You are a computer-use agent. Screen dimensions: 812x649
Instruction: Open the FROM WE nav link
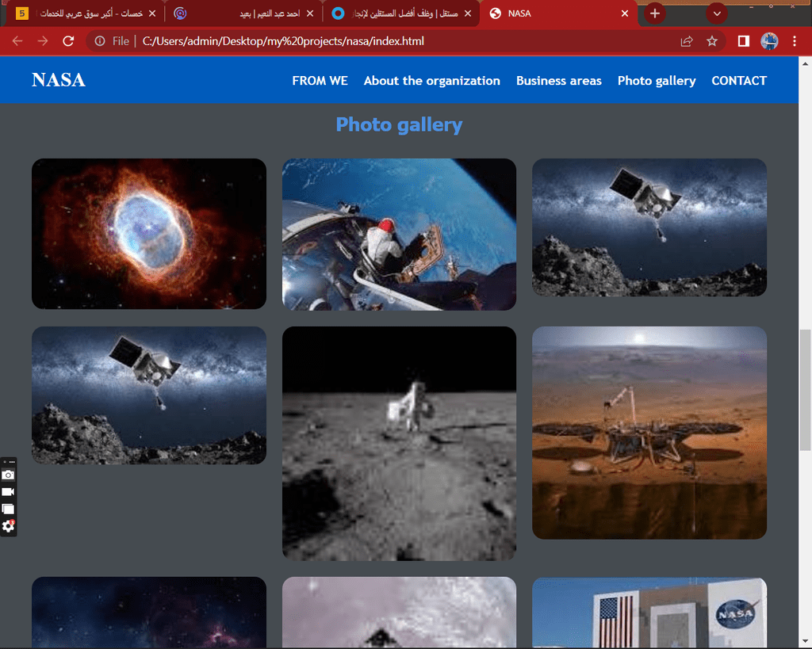coord(320,81)
